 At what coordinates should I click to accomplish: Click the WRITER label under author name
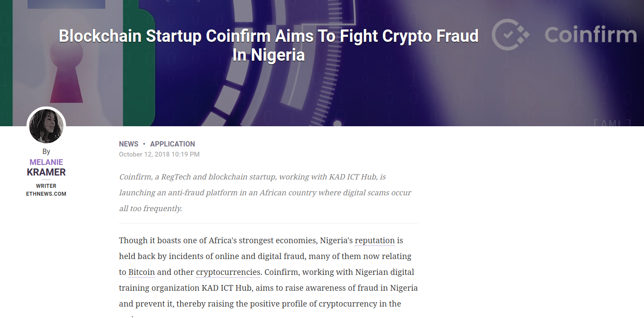[x=46, y=186]
